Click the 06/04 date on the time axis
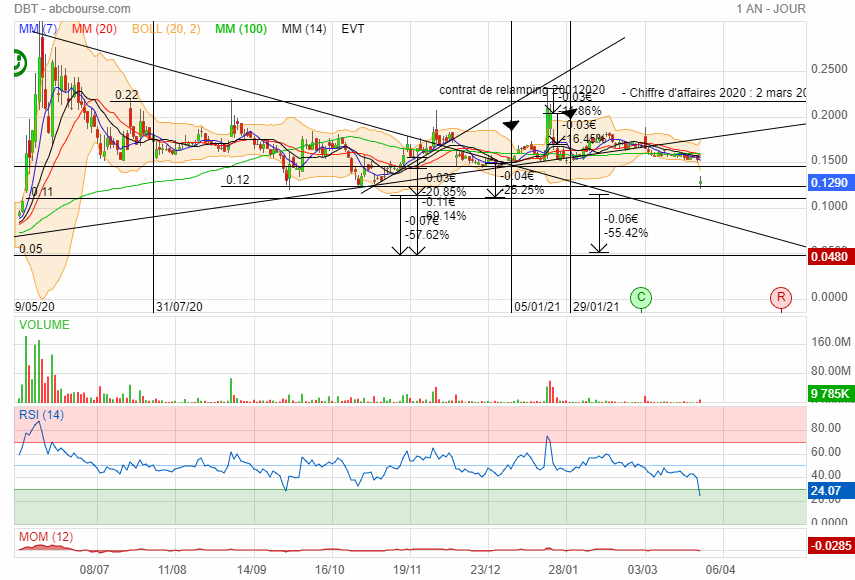 pyautogui.click(x=720, y=570)
